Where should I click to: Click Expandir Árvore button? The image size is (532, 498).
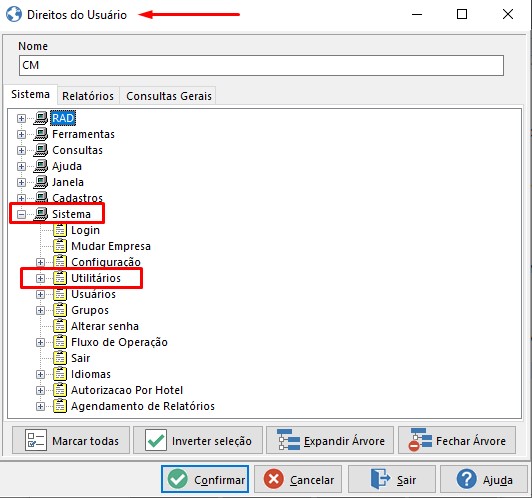pos(330,440)
